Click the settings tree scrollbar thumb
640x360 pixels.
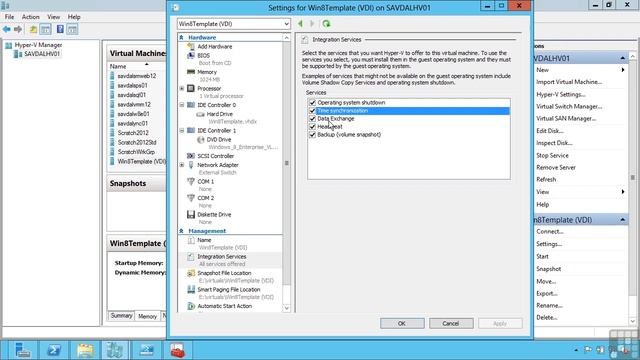(287, 163)
